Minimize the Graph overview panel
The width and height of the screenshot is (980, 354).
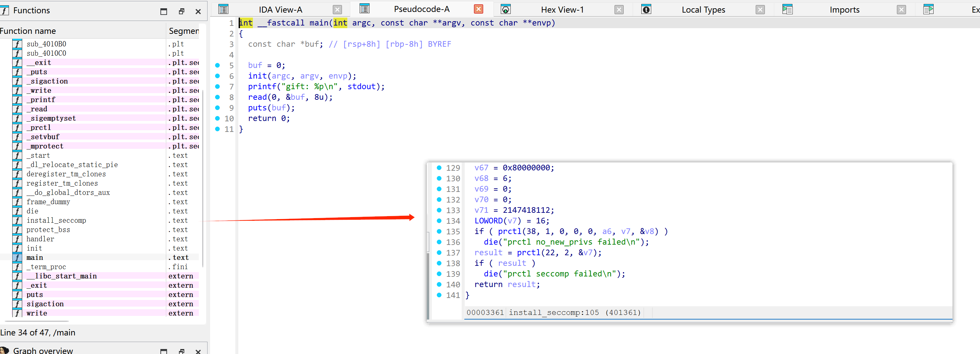coord(164,351)
